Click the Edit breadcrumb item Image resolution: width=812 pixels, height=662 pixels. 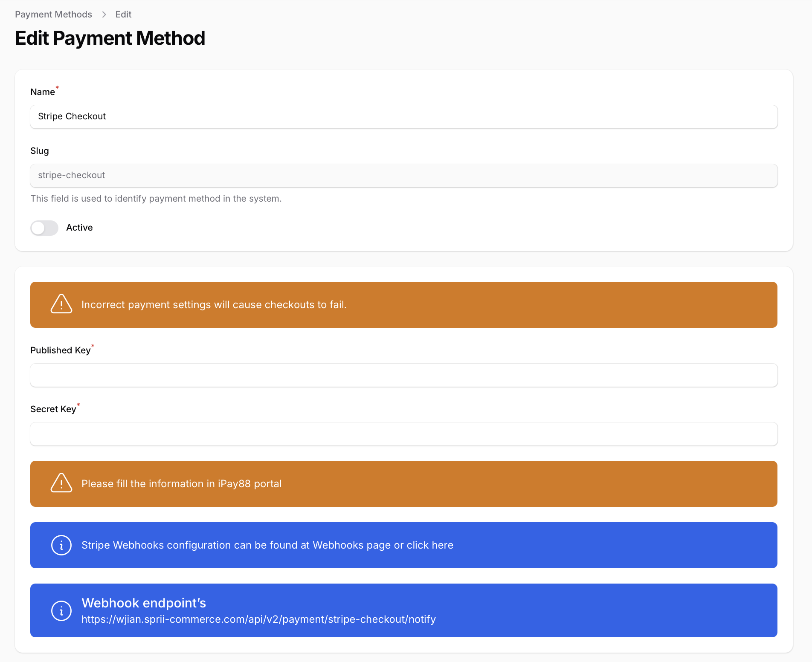coord(123,14)
